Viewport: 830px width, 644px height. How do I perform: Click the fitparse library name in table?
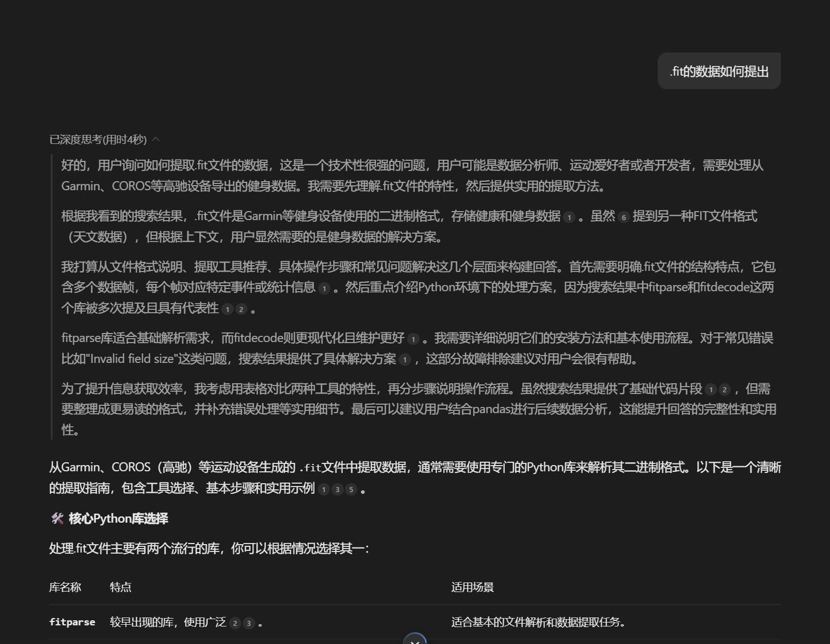(x=72, y=622)
